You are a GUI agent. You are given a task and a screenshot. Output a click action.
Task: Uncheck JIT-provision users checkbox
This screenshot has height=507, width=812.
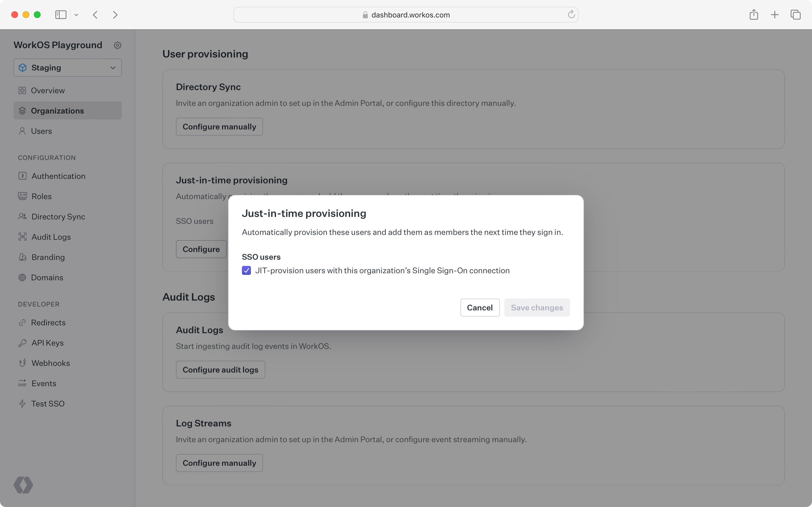click(247, 270)
